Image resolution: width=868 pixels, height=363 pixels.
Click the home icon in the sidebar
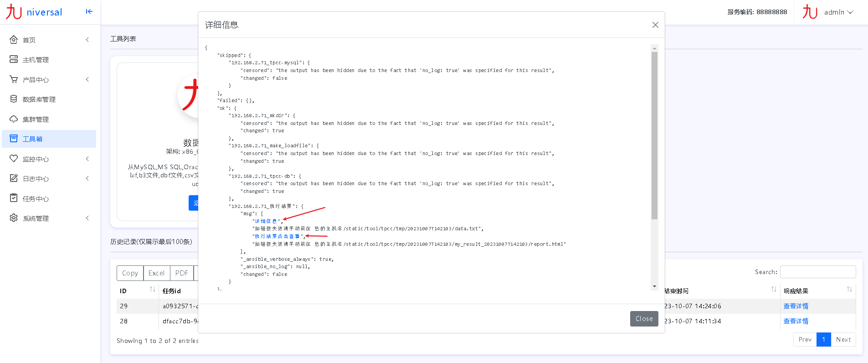click(14, 40)
